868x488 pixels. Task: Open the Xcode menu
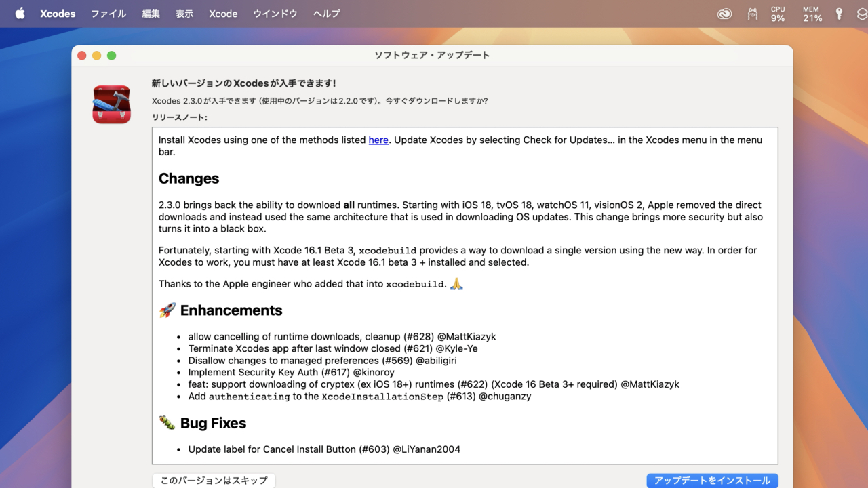point(223,14)
